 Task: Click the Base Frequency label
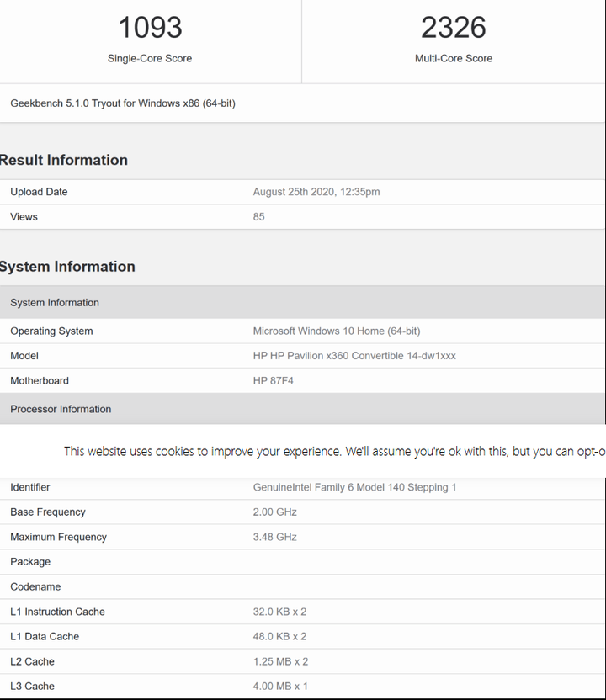click(x=48, y=512)
